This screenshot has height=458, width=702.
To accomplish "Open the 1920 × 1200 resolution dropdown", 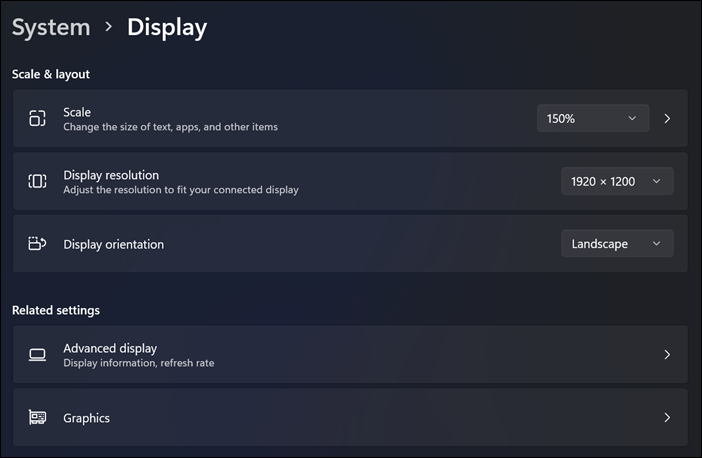I will tap(616, 181).
